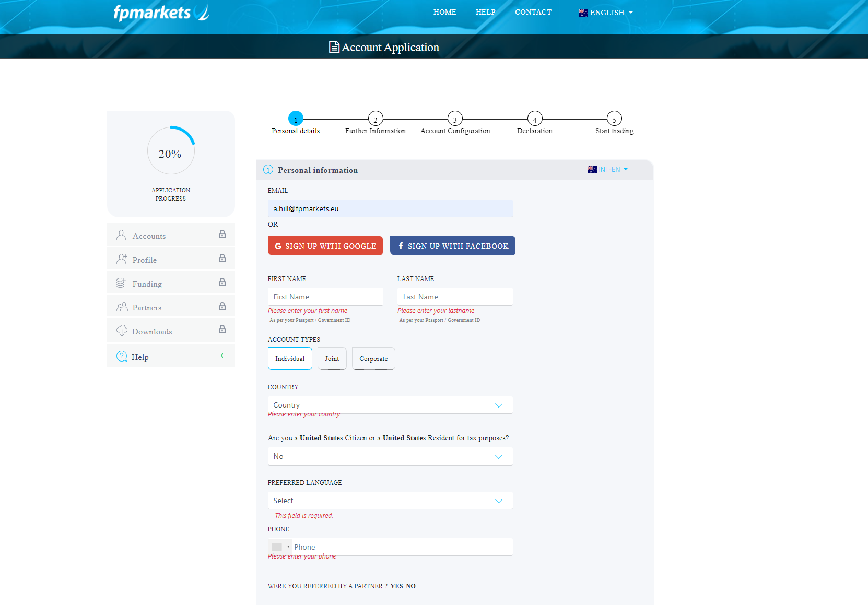Choose the Corporate account type
Viewport: 868px width, 605px height.
[x=373, y=359]
